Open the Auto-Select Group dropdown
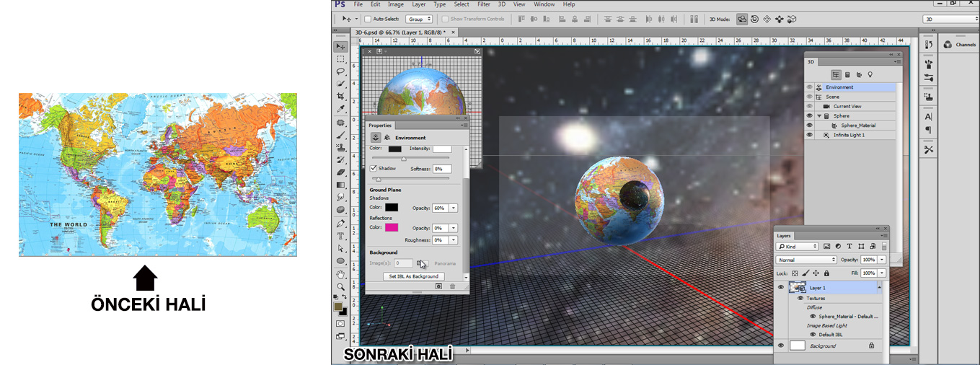Screen dimensions: 980x365 pyautogui.click(x=419, y=19)
